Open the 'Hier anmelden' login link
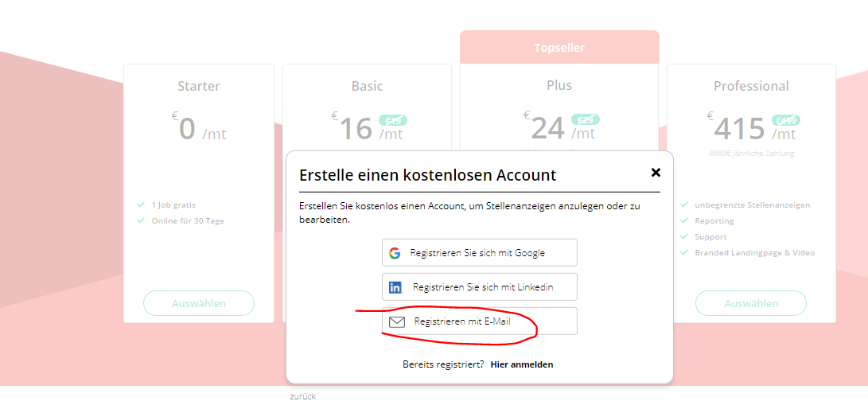This screenshot has width=868, height=405. (522, 364)
